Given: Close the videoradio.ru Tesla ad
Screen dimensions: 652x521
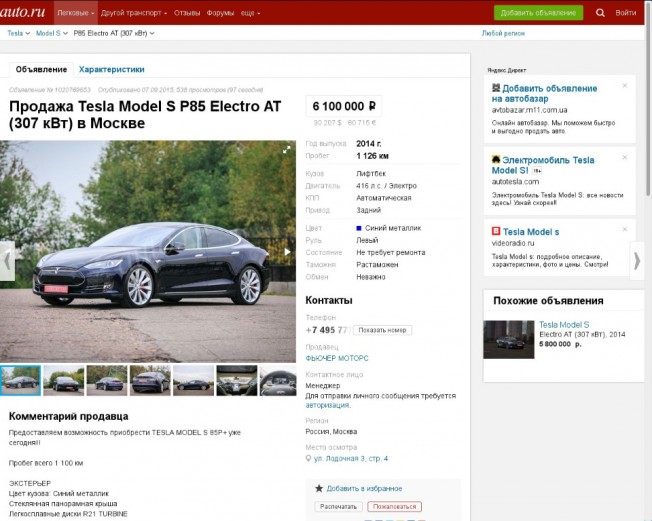Looking at the screenshot, I should tap(624, 229).
